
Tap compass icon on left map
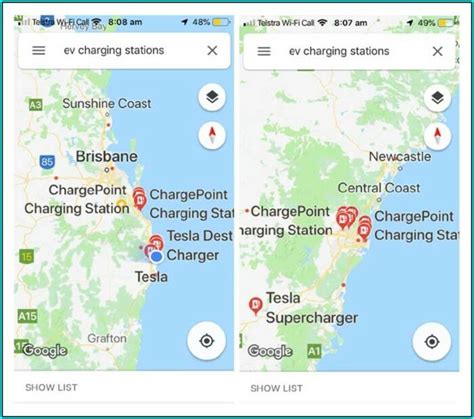[x=212, y=135]
